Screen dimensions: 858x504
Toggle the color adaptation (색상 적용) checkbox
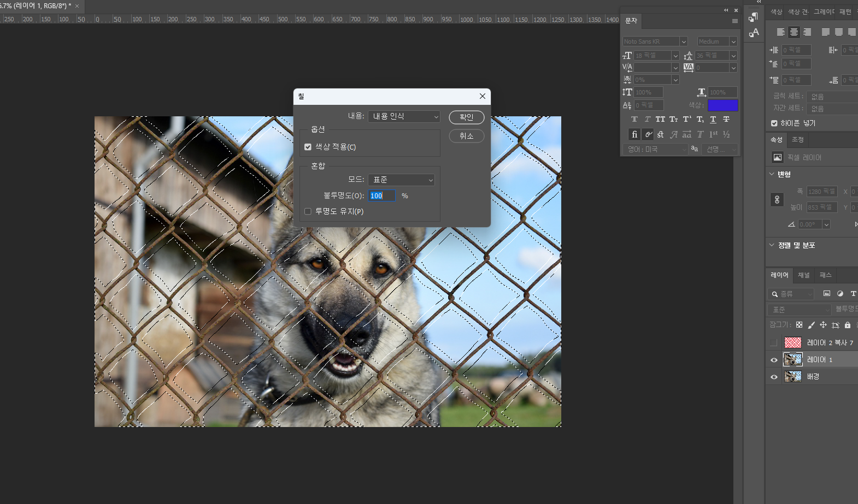pyautogui.click(x=308, y=147)
